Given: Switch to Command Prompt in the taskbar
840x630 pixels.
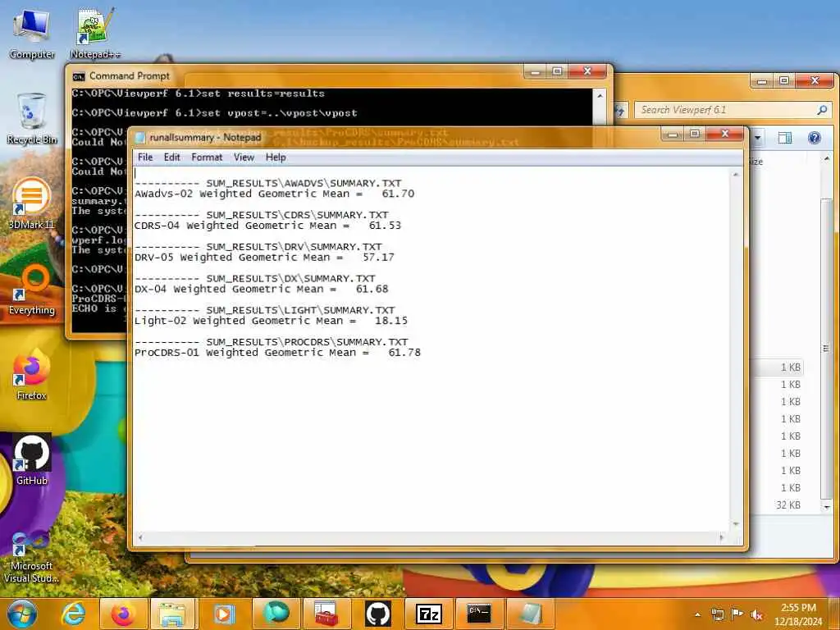Looking at the screenshot, I should [479, 614].
